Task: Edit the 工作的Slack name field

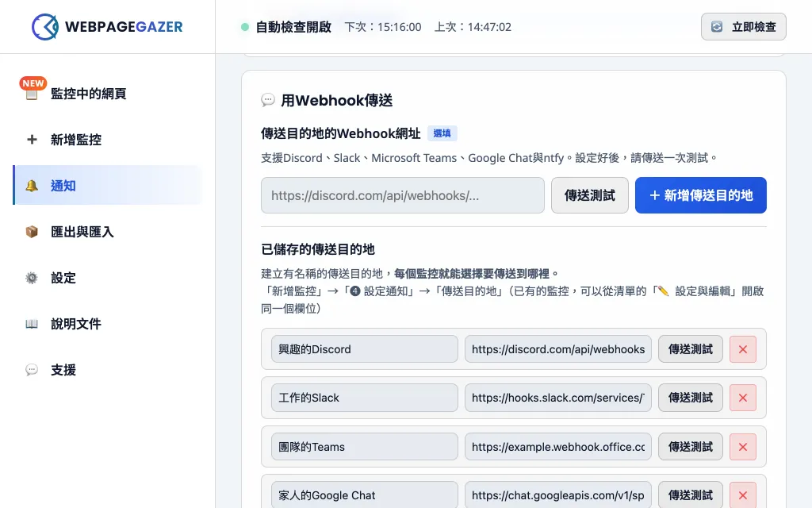Action: tap(365, 398)
